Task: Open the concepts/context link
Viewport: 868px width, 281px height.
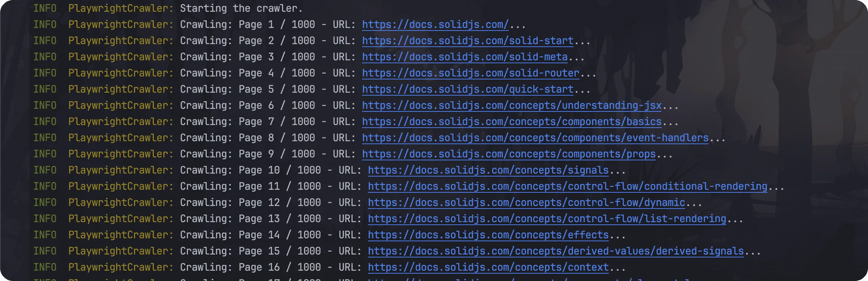Action: (x=488, y=267)
